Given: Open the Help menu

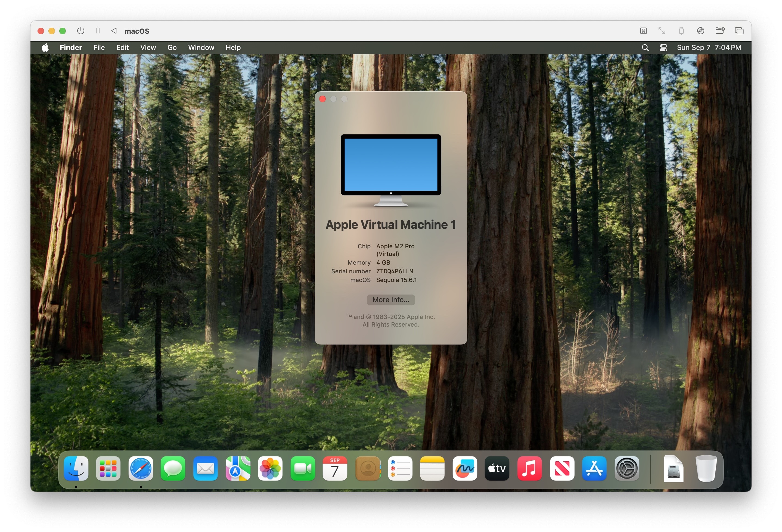Looking at the screenshot, I should coord(233,48).
